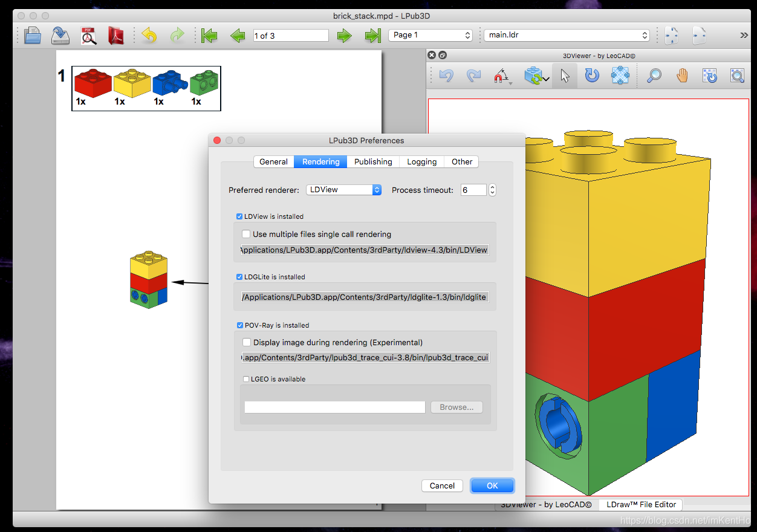Confirm preferences with OK button
The width and height of the screenshot is (757, 532).
(492, 485)
